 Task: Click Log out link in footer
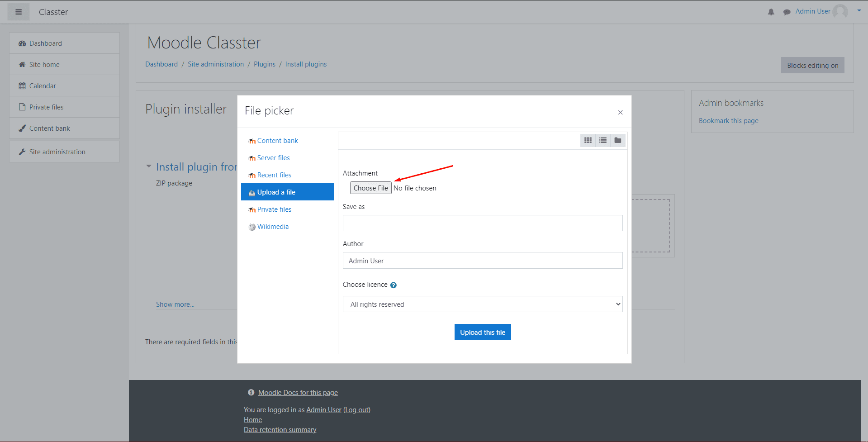coord(357,410)
